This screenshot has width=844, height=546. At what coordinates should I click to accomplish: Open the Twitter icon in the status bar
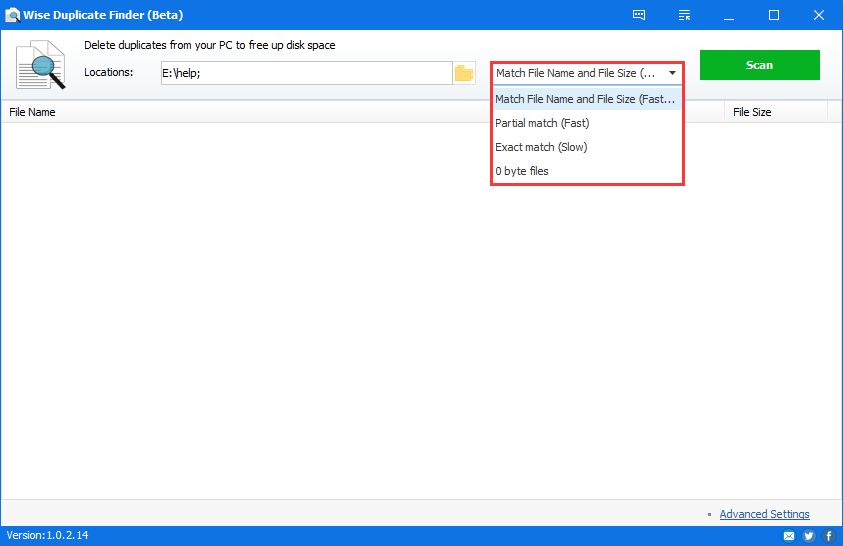point(808,536)
